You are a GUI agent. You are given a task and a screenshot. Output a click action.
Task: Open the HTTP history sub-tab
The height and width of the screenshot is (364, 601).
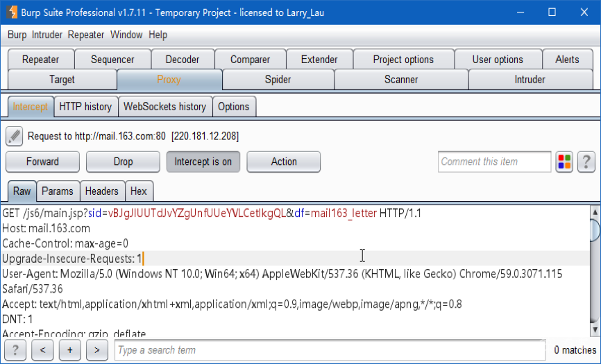85,106
